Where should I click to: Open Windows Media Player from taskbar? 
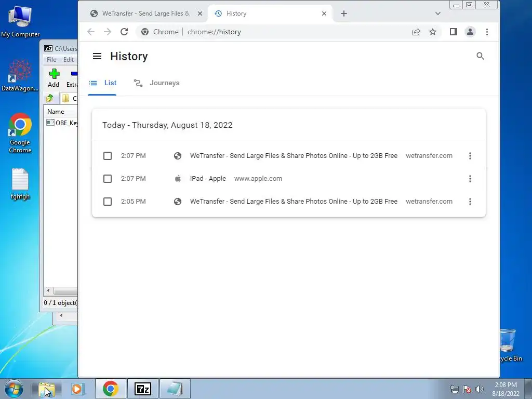[x=77, y=389]
